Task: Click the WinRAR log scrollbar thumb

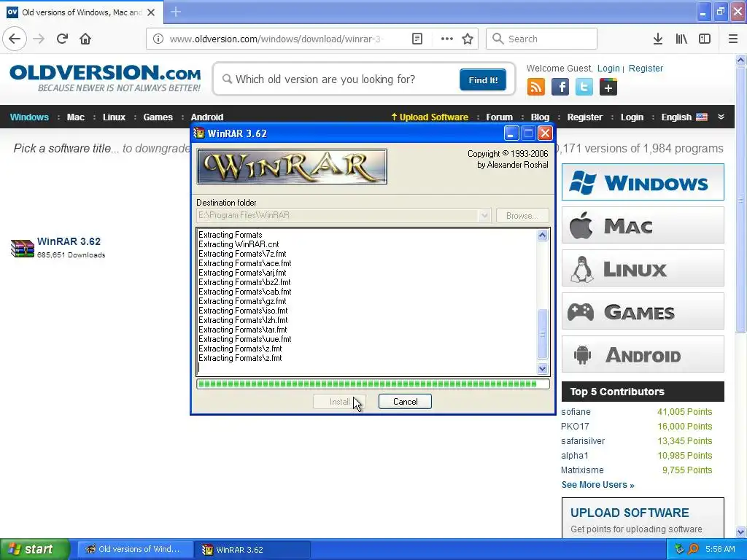Action: point(542,334)
